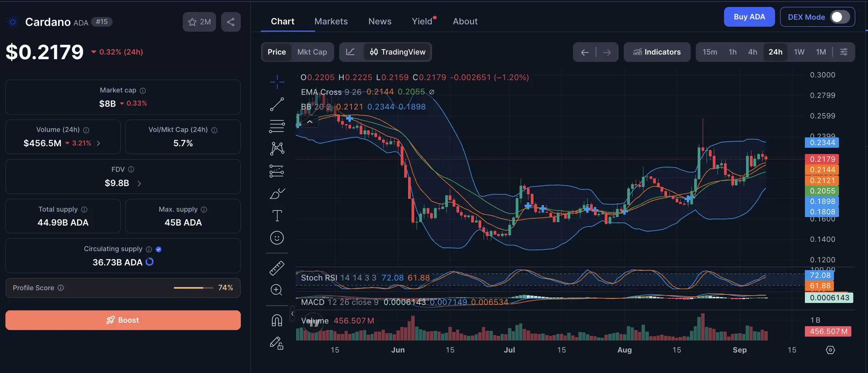Select the crosshair cursor tool
The width and height of the screenshot is (868, 373).
click(x=277, y=82)
